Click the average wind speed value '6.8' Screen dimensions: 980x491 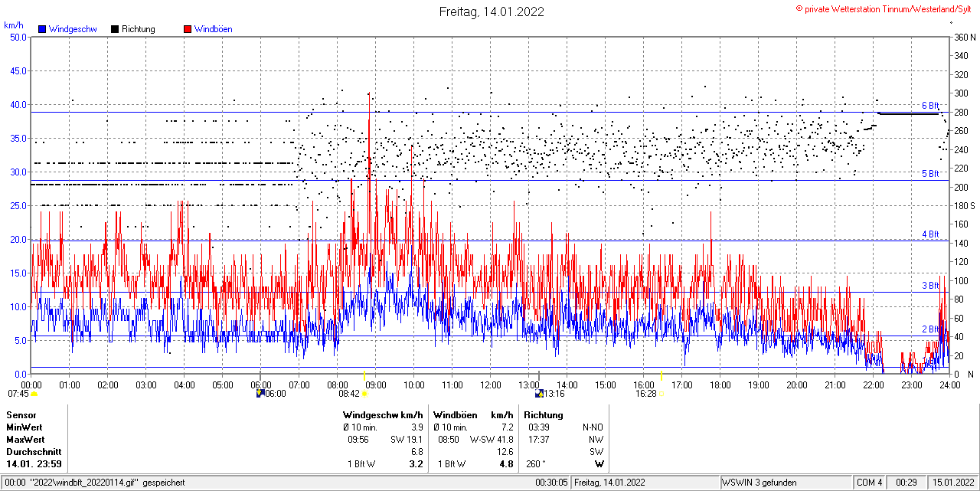pos(417,452)
